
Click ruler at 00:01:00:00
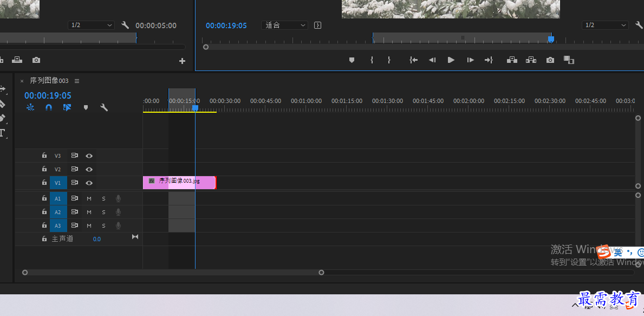(x=306, y=101)
